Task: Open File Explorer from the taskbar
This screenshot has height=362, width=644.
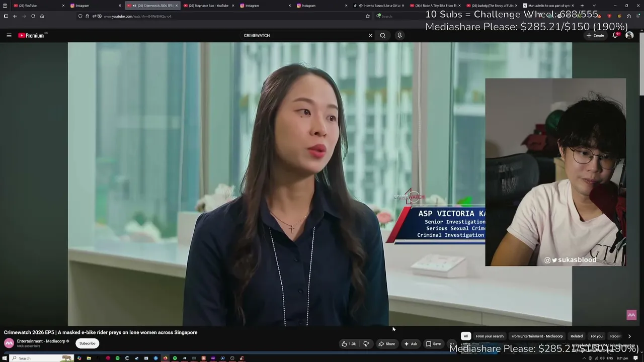Action: click(89, 358)
